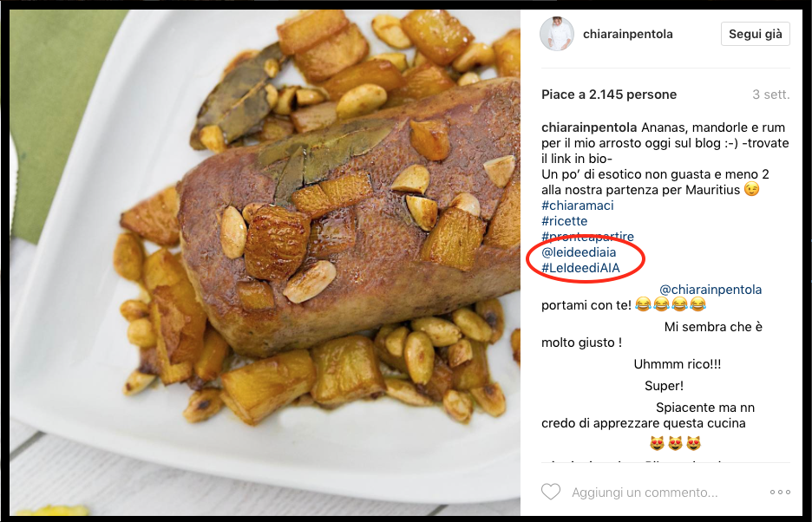Viewport: 812px width, 522px height.
Task: Open the #chiaramaci hashtag
Action: [x=578, y=205]
